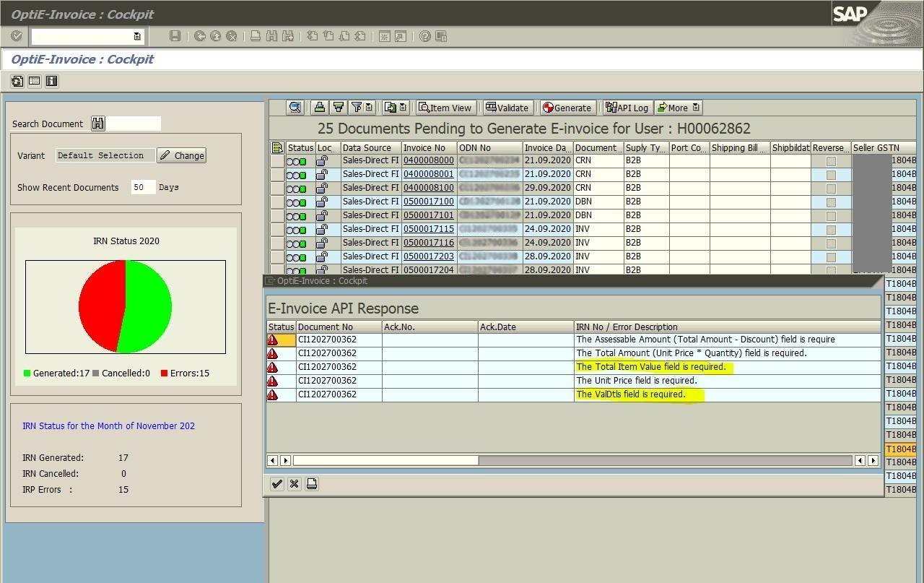924x583 pixels.
Task: Toggle the Reverse checkbox for invoice 0400008001
Action: [831, 175]
